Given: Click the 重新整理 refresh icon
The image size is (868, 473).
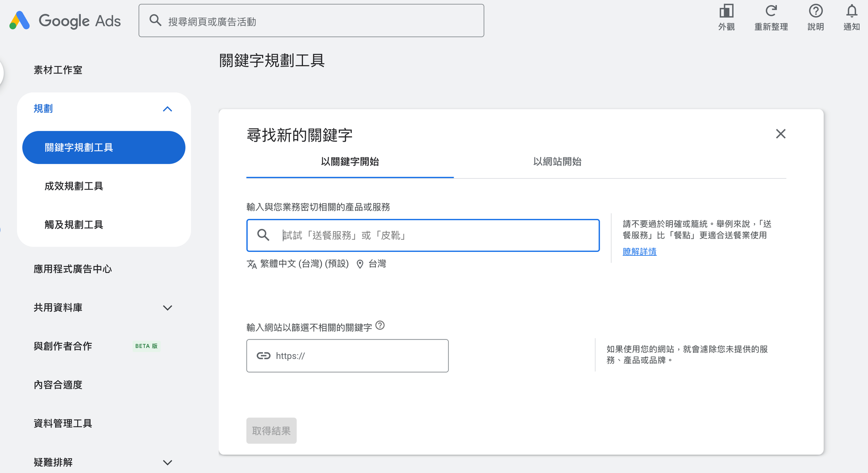Looking at the screenshot, I should 771,11.
